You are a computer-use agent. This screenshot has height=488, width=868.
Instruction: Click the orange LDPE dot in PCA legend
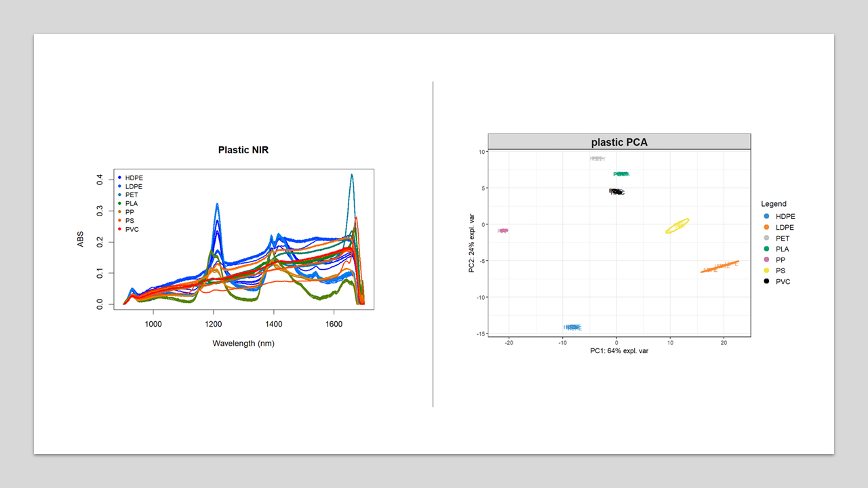(x=766, y=228)
